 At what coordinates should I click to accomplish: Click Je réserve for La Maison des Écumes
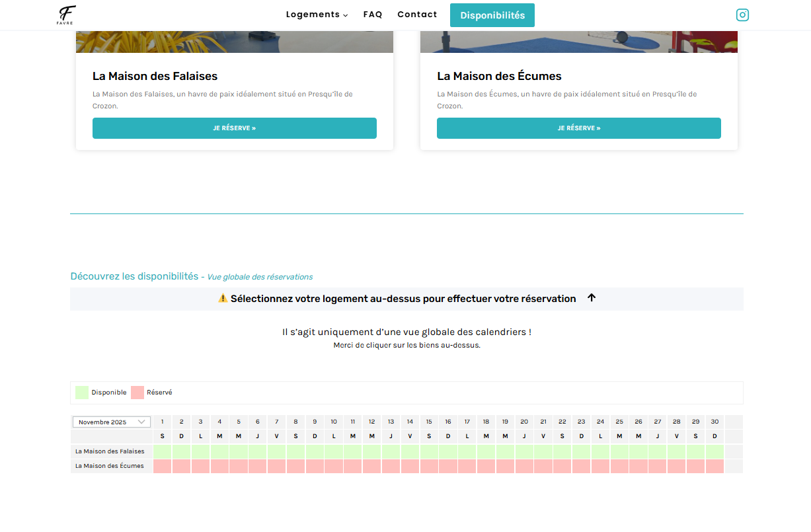[x=578, y=128]
